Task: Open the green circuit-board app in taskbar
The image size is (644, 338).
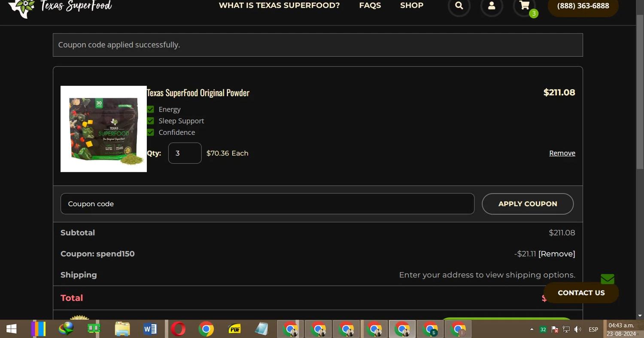Action: [x=94, y=329]
